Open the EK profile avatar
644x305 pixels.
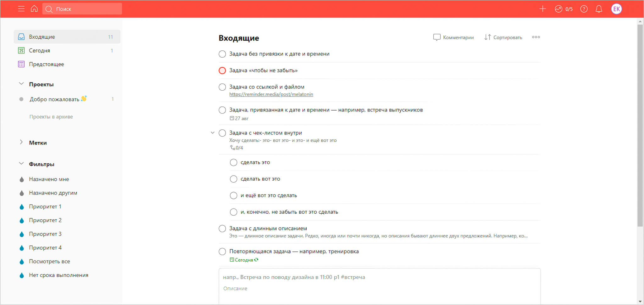[x=616, y=9]
